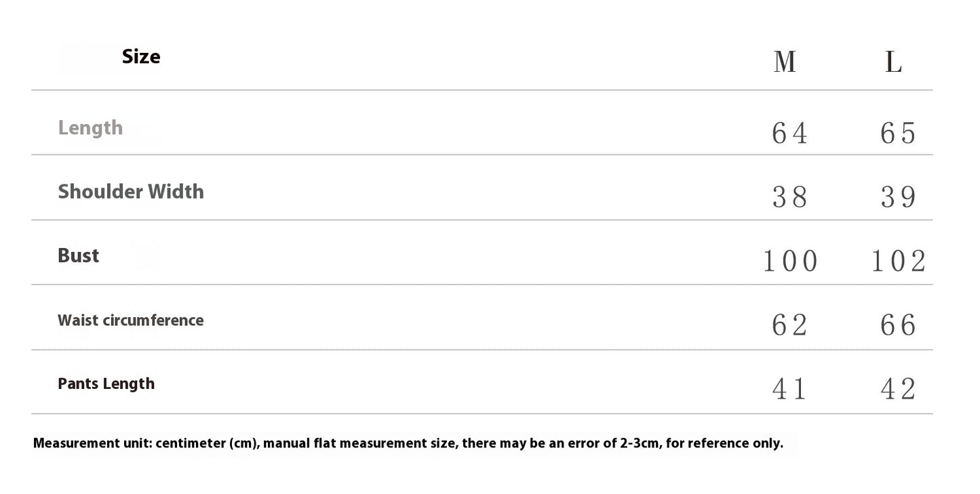Click Waist circumference value 62 for M
The image size is (980, 494).
789,325
